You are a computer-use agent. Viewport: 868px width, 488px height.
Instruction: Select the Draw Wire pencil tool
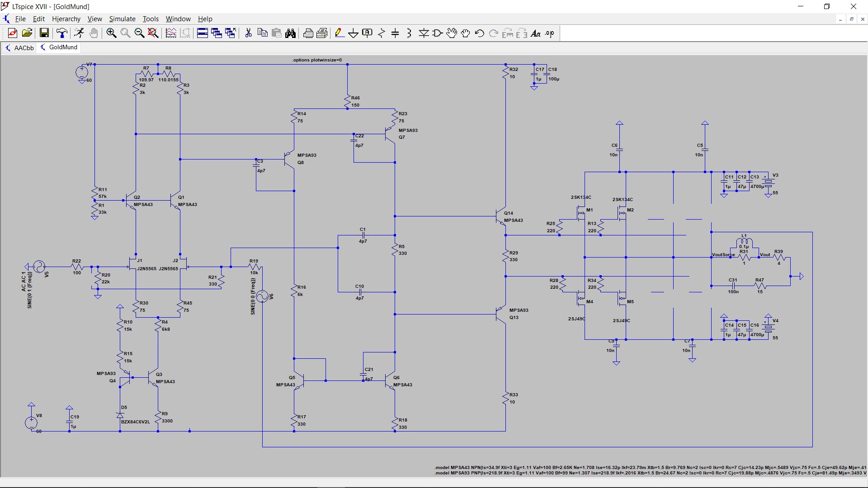[x=340, y=33]
